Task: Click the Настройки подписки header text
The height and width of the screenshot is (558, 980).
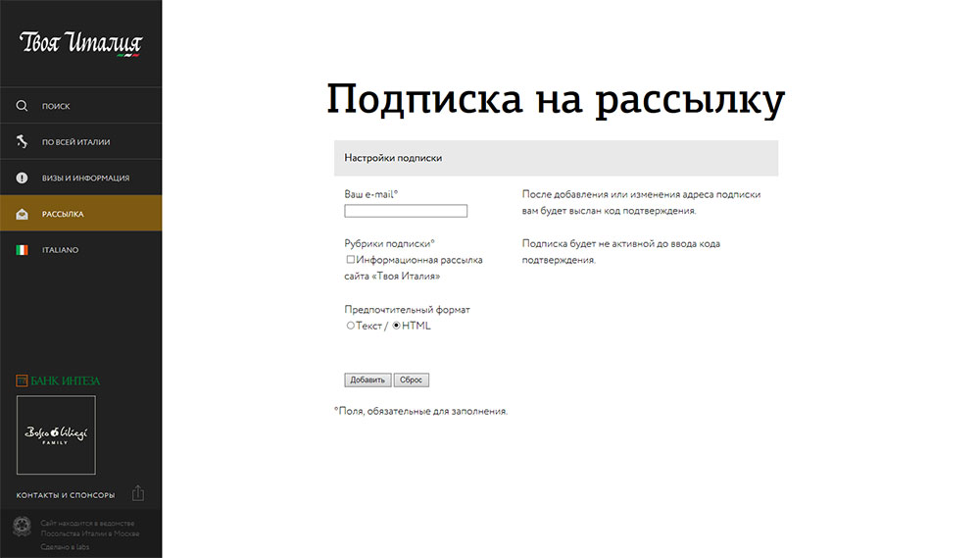Action: click(393, 158)
